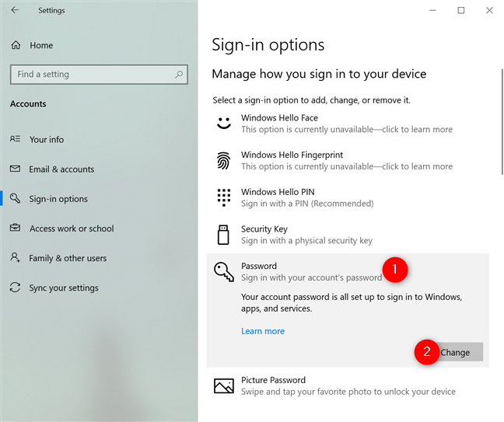Click the back arrow icon

[15, 10]
